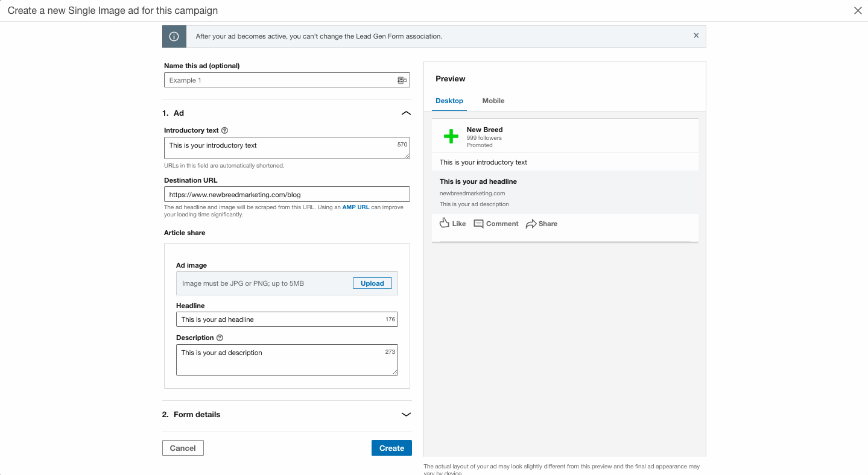This screenshot has width=868, height=475.
Task: Click the Introductory text help icon
Action: (224, 130)
